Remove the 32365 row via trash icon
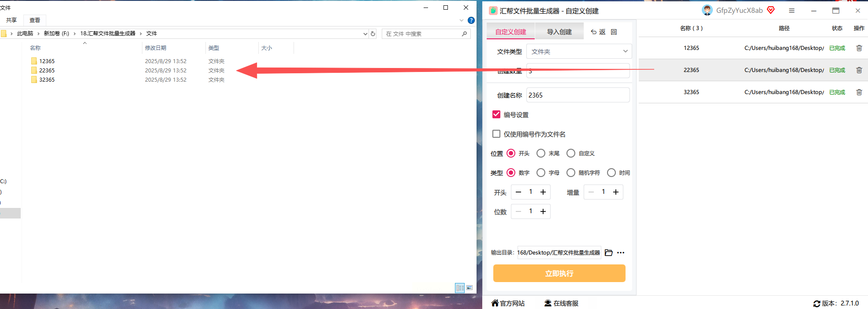This screenshot has width=868, height=309. (x=859, y=92)
